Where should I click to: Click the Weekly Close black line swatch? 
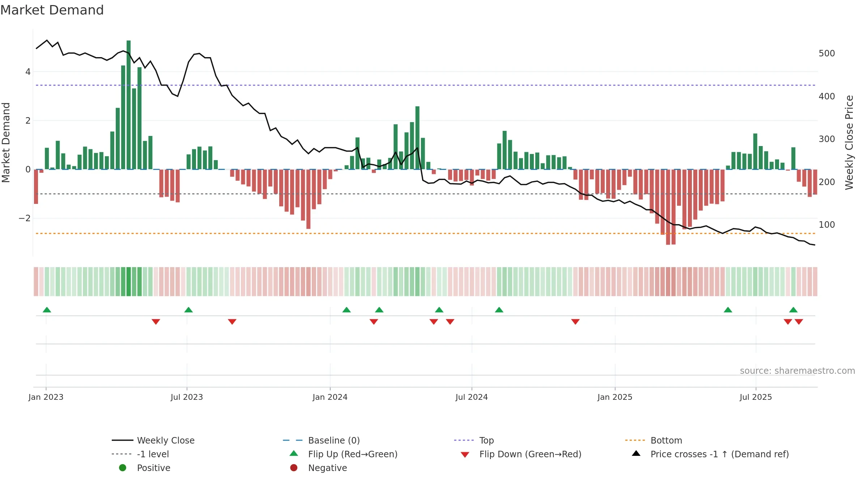(x=123, y=440)
